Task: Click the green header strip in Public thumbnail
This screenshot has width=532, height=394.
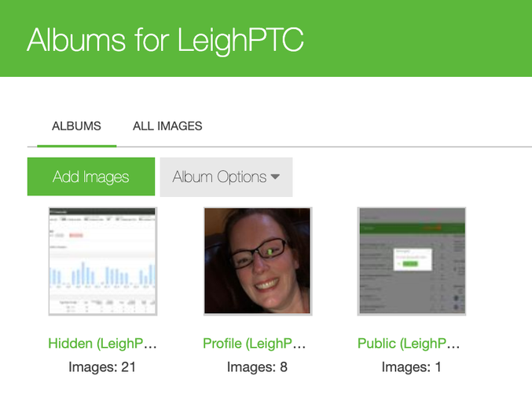Action: (412, 227)
